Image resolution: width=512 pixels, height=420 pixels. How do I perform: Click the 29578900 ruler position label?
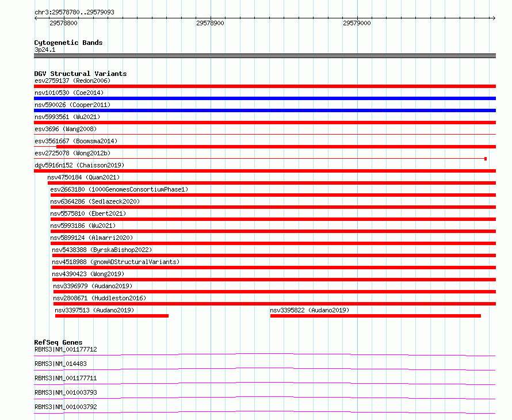pos(210,23)
